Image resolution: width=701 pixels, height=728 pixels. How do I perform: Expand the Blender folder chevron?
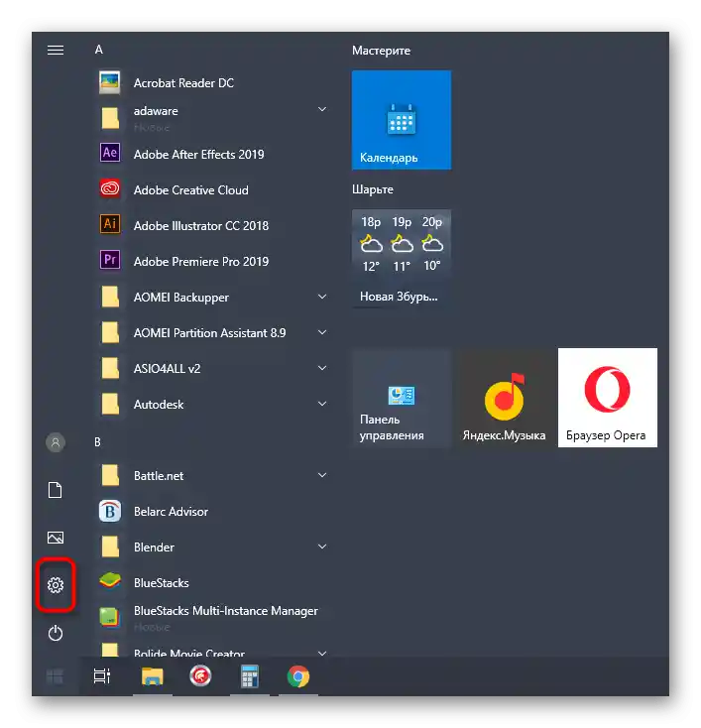tap(322, 546)
